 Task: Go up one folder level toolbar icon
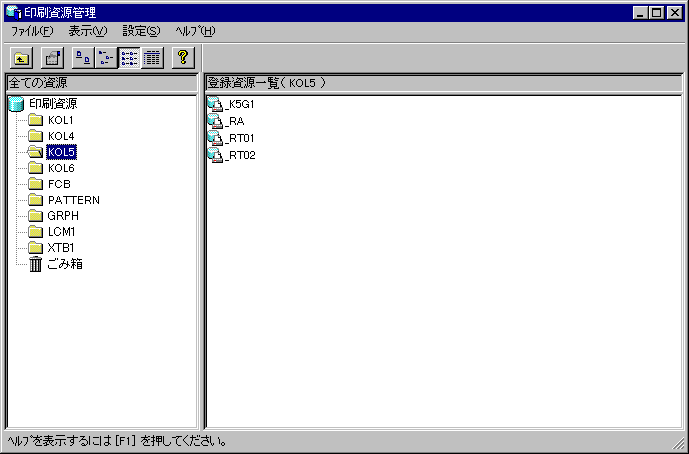point(21,58)
